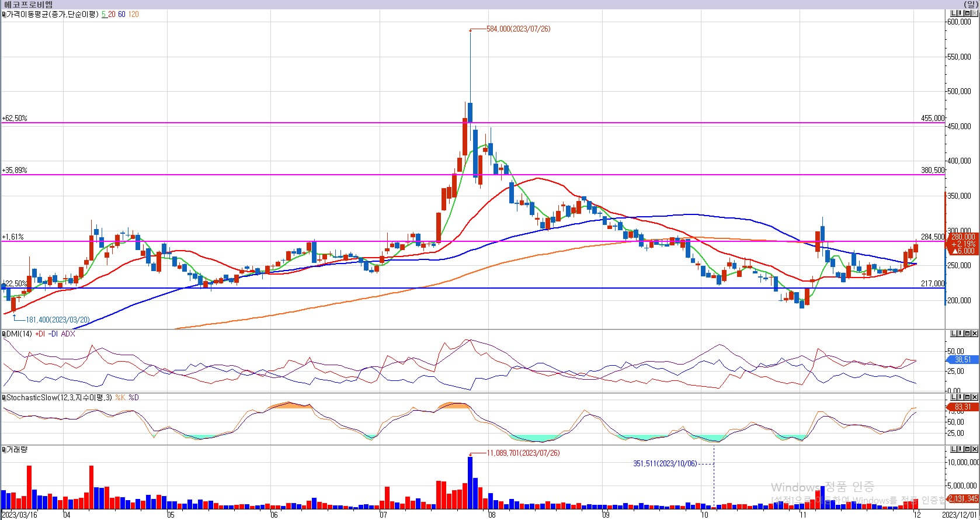This screenshot has width=980, height=520.
Task: Select the +DI legend in DMI panel
Action: pyautogui.click(x=40, y=334)
